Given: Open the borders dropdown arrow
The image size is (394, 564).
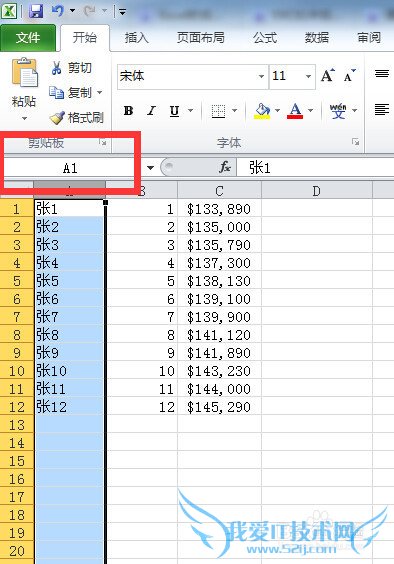Looking at the screenshot, I should click(235, 110).
